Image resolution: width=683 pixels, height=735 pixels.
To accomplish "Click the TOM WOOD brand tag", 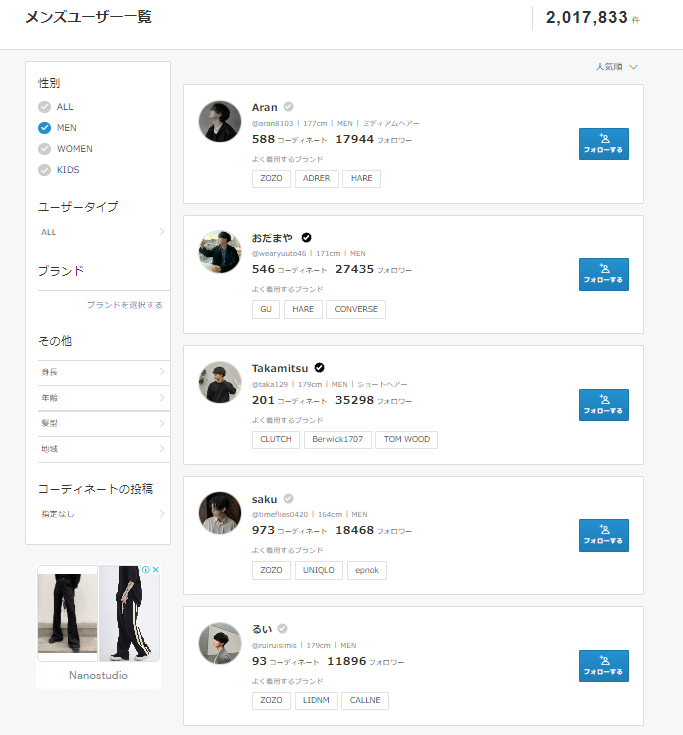I will [x=406, y=440].
